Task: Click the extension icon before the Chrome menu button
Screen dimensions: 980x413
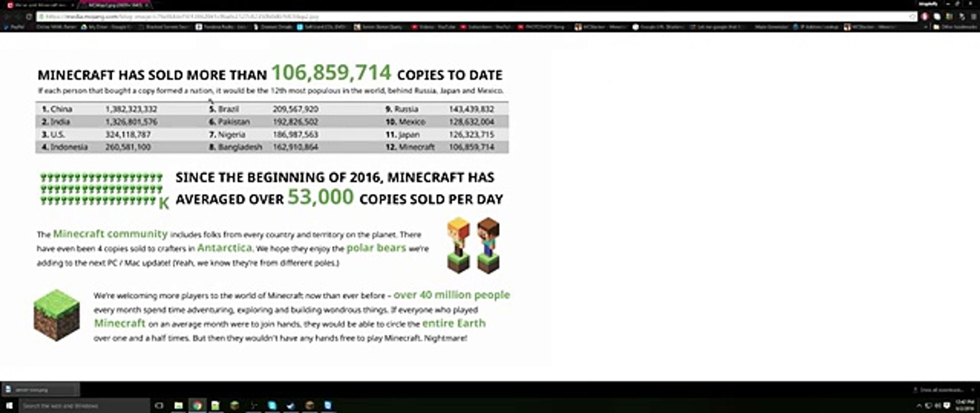Action: click(x=962, y=16)
